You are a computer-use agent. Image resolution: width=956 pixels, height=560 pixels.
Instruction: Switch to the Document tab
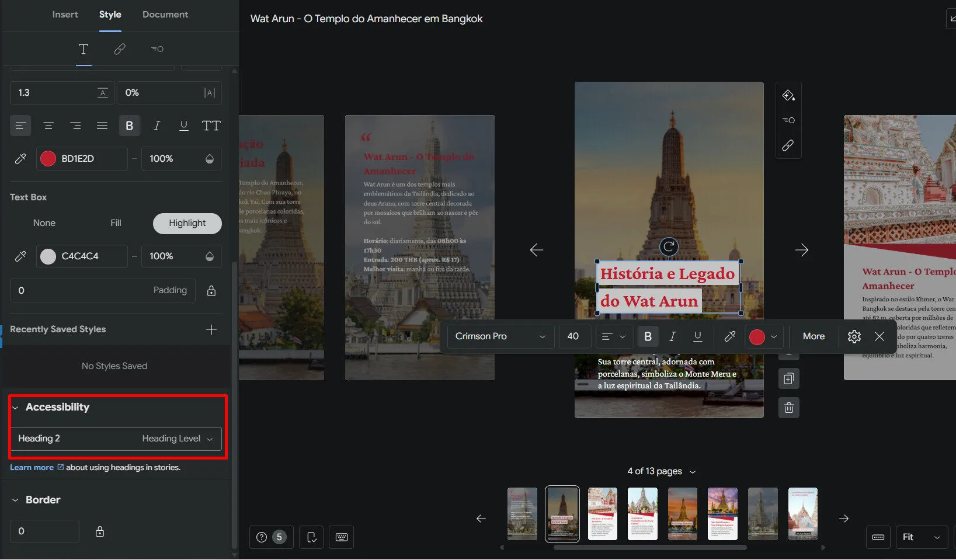[x=165, y=15]
